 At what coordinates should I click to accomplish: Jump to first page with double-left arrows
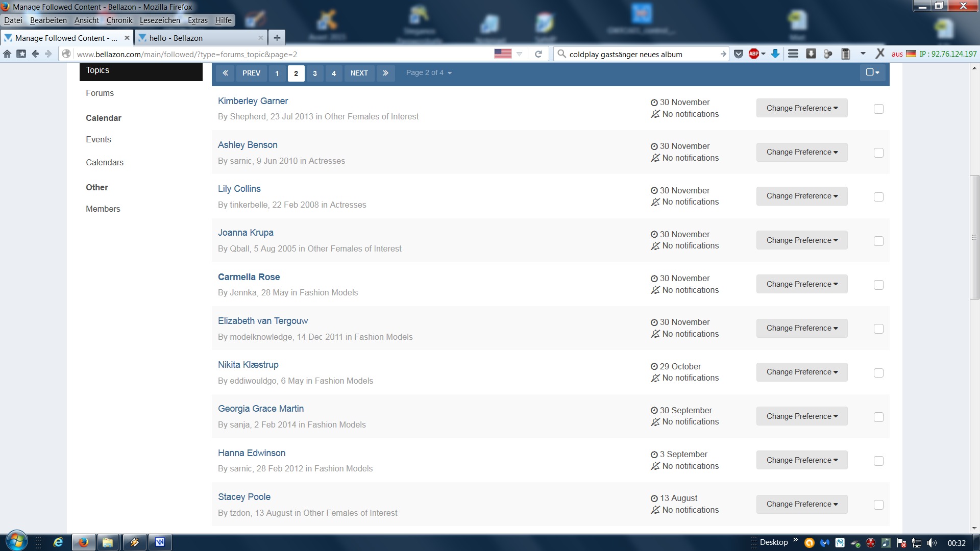[225, 73]
